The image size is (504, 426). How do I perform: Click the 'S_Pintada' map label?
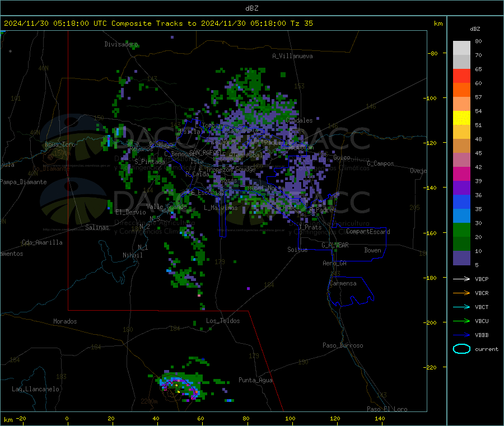[x=150, y=162]
